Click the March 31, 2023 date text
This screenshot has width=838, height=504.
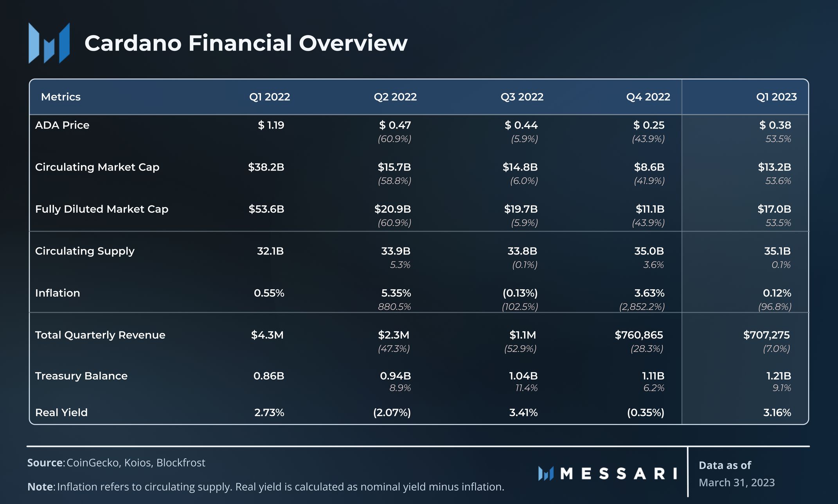(736, 482)
